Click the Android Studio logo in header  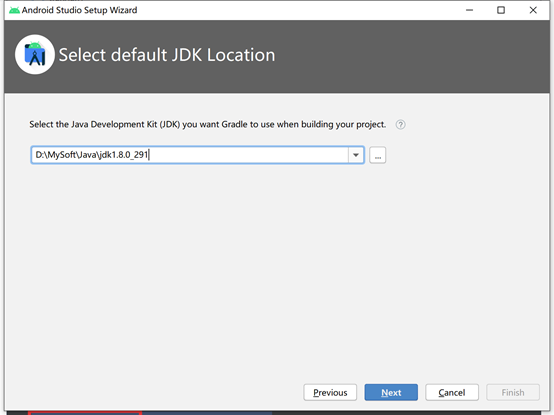coord(35,55)
